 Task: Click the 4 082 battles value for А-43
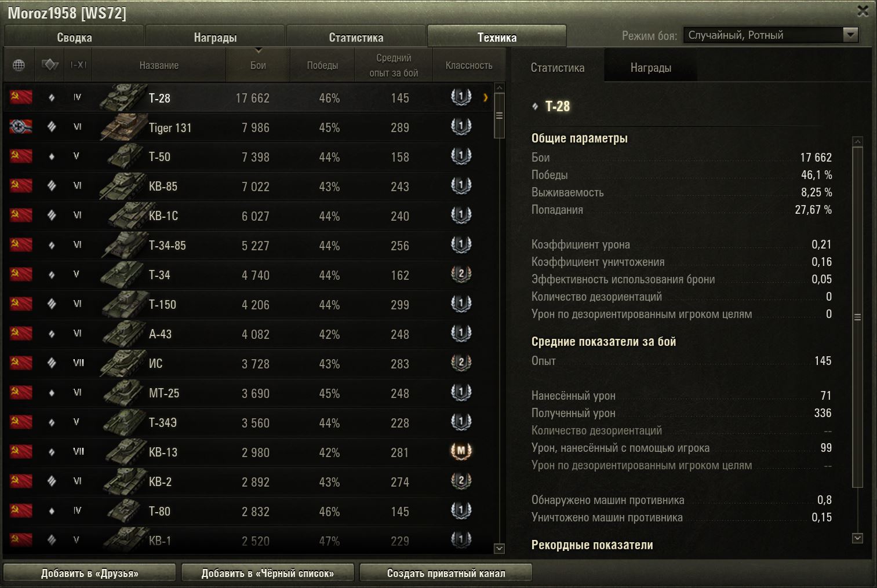click(256, 334)
